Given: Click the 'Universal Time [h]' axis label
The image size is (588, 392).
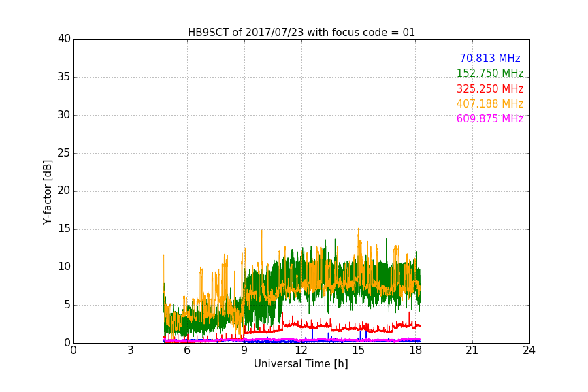Looking at the screenshot, I should (x=301, y=364).
